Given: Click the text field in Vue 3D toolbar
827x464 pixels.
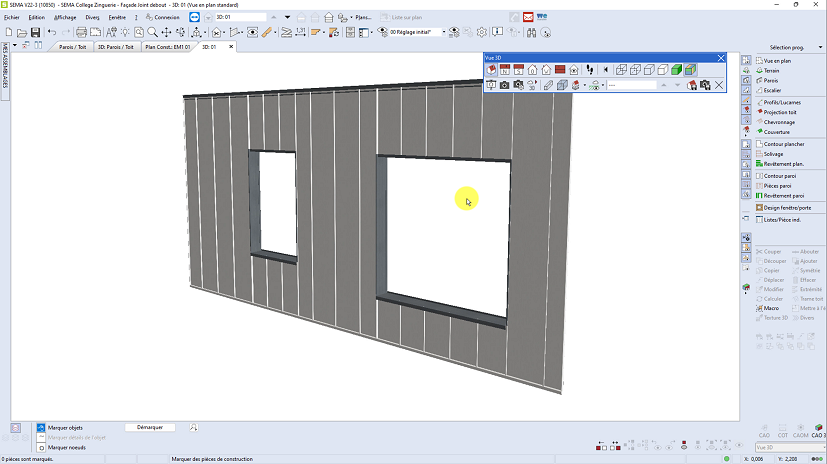Looking at the screenshot, I should (632, 85).
